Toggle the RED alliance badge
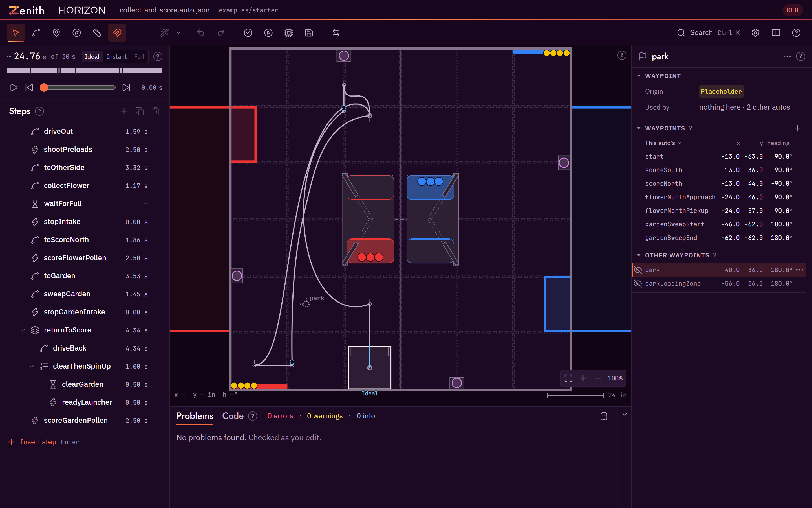The height and width of the screenshot is (508, 812). pos(792,10)
